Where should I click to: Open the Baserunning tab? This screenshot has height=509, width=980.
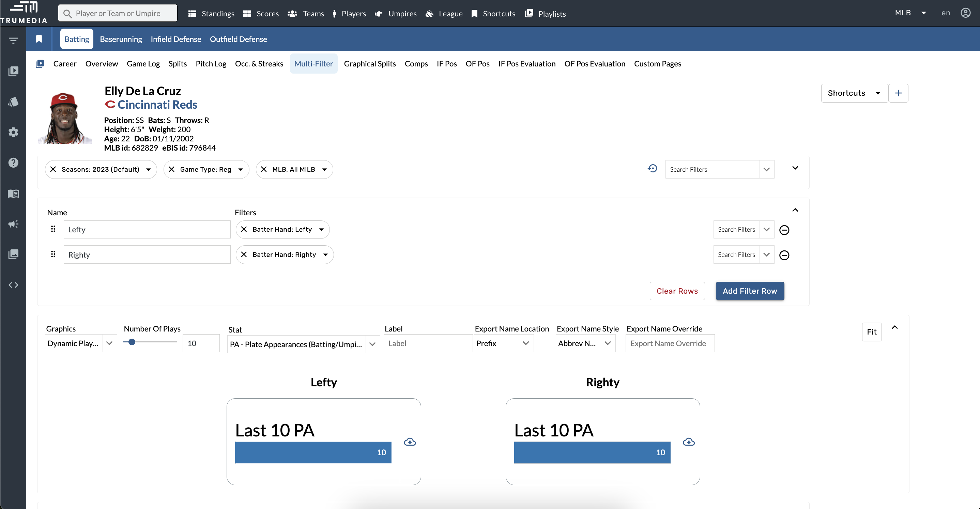tap(121, 39)
